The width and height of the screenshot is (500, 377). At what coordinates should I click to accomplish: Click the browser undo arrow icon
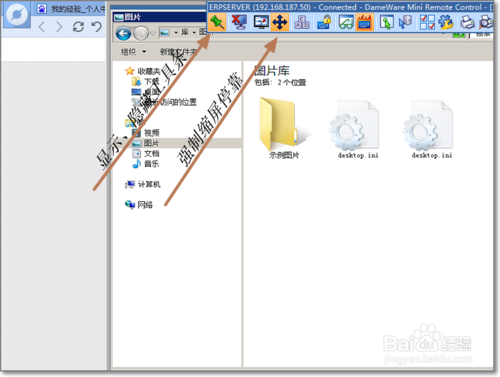pyautogui.click(x=96, y=26)
